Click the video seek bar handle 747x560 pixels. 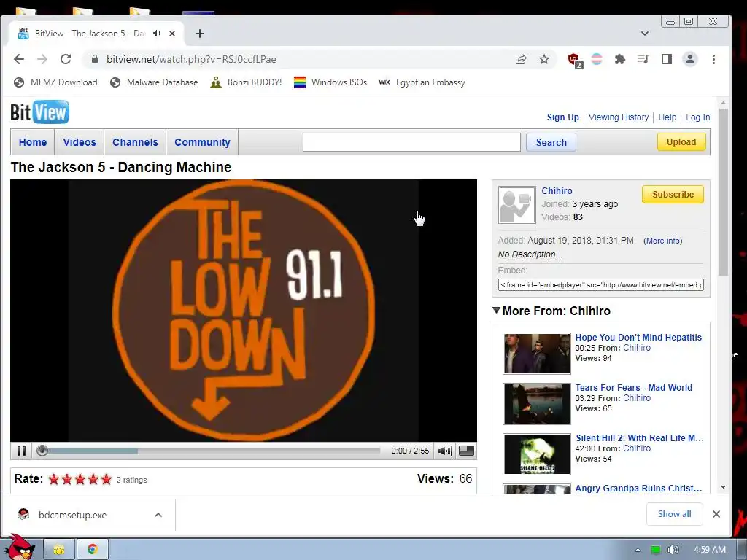click(42, 451)
